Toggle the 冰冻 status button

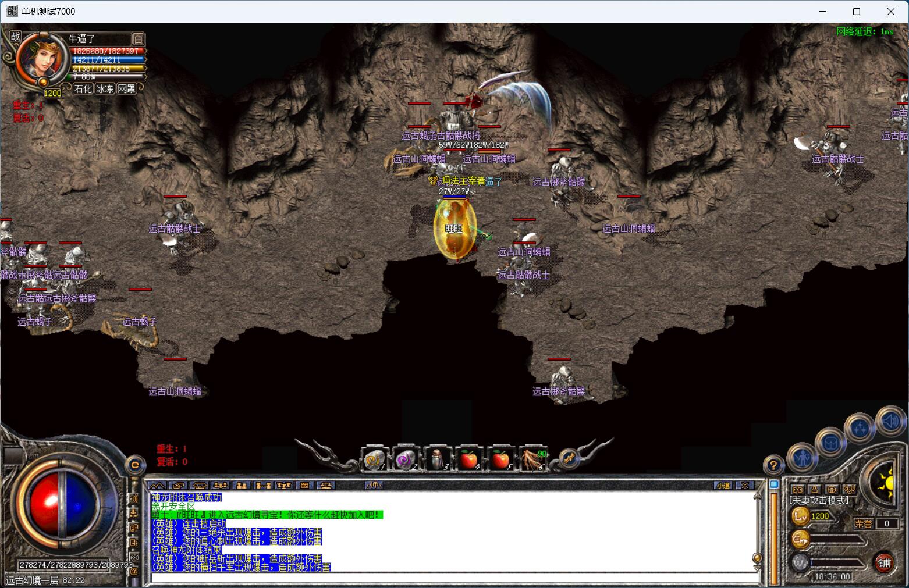pos(105,89)
